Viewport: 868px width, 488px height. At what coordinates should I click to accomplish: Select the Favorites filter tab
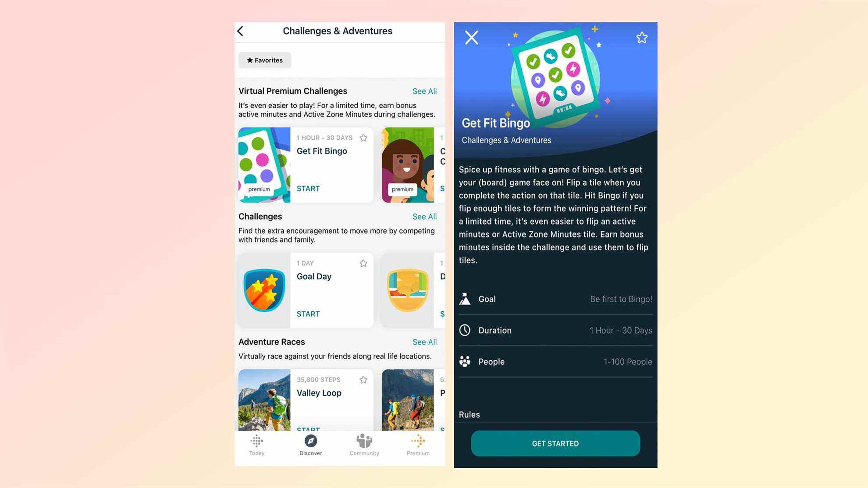coord(265,60)
